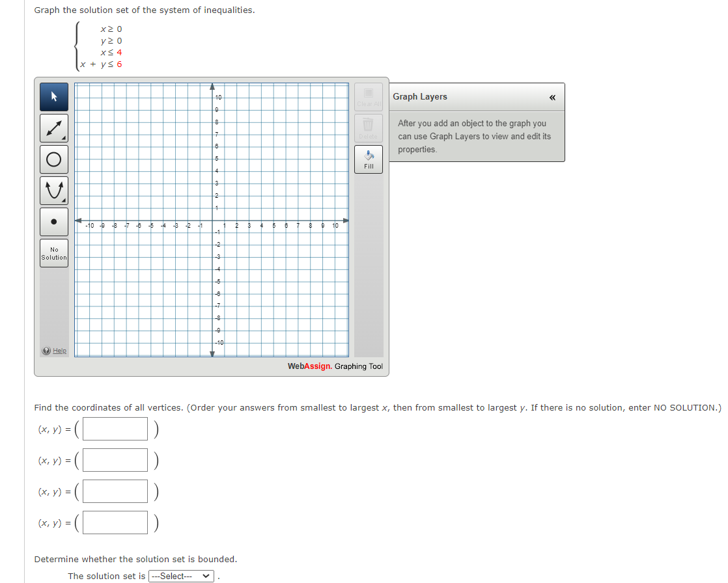Image resolution: width=728 pixels, height=583 pixels.
Task: Collapse the Graph Layers panel
Action: tap(552, 98)
